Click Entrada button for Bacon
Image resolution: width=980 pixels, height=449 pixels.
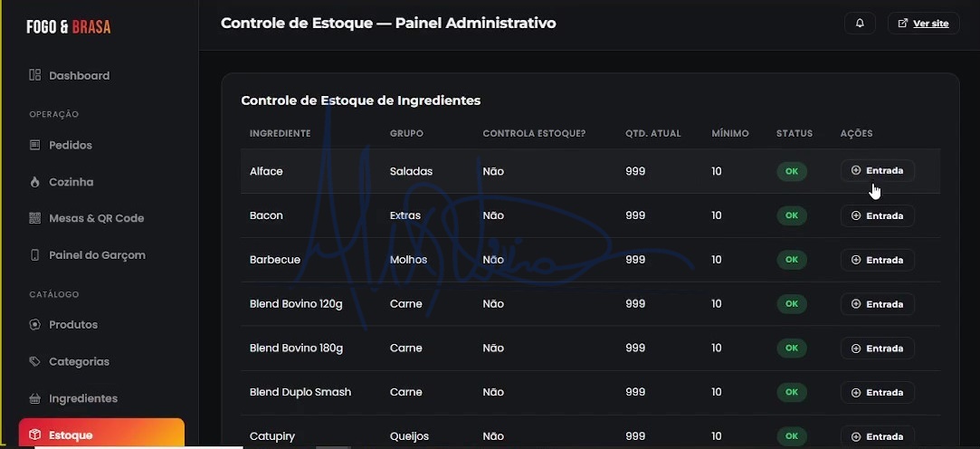tap(878, 215)
